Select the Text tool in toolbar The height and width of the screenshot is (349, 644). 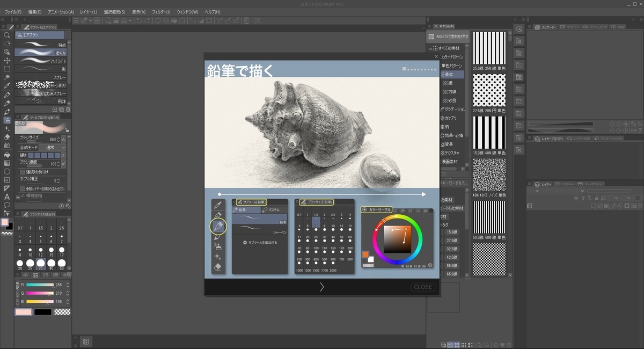pos(7,197)
